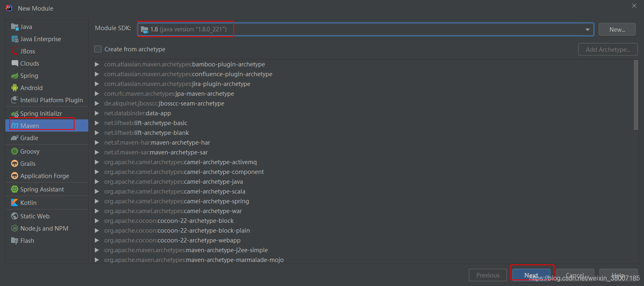
Task: Select camel-archetype-scala row
Action: pyautogui.click(x=363, y=191)
